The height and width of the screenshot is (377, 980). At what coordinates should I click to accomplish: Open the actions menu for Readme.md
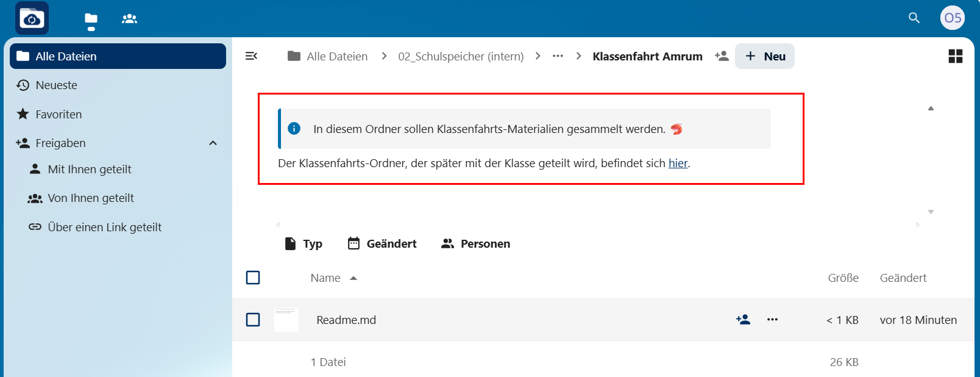tap(772, 320)
